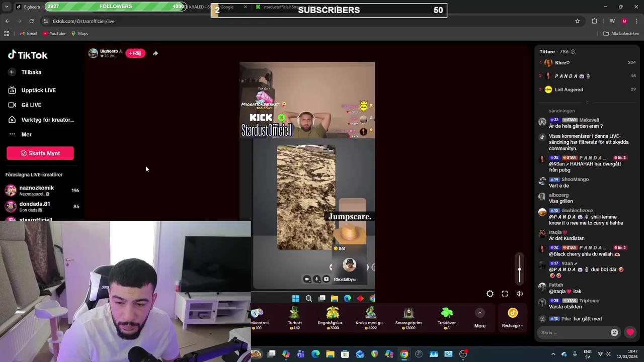Open Bigheerb streamer profile avatar
Screen dimensions: 644x362
93,53
